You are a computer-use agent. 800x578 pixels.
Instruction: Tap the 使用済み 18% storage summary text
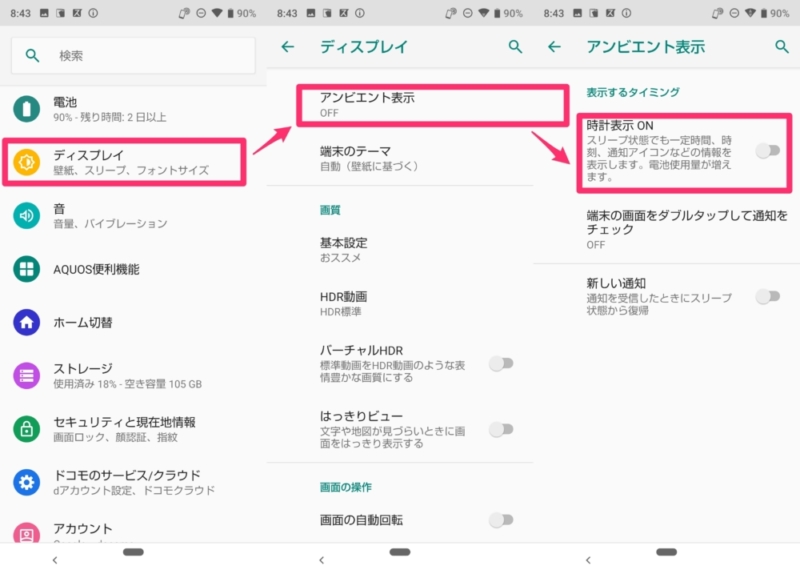[x=128, y=384]
